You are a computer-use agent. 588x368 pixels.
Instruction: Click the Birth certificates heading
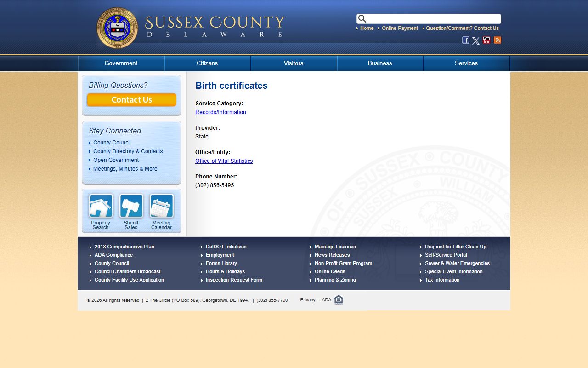pos(232,86)
